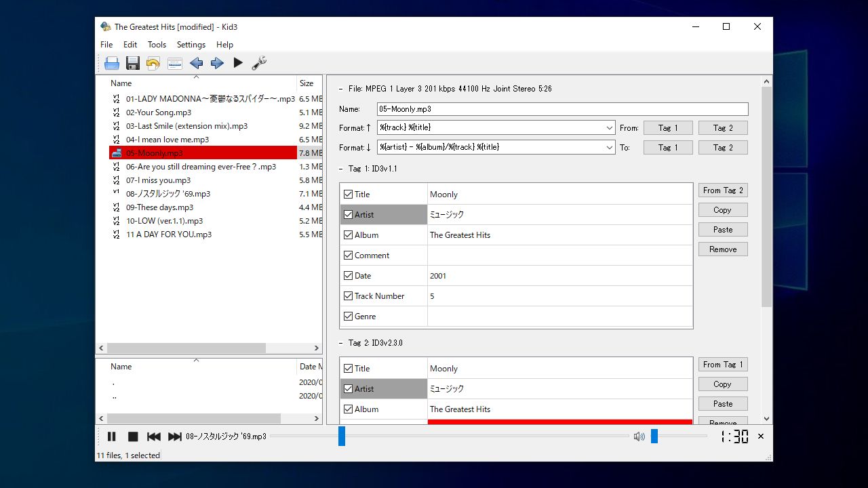Uncheck the Tag 1 Artist checkbox

pyautogui.click(x=349, y=214)
